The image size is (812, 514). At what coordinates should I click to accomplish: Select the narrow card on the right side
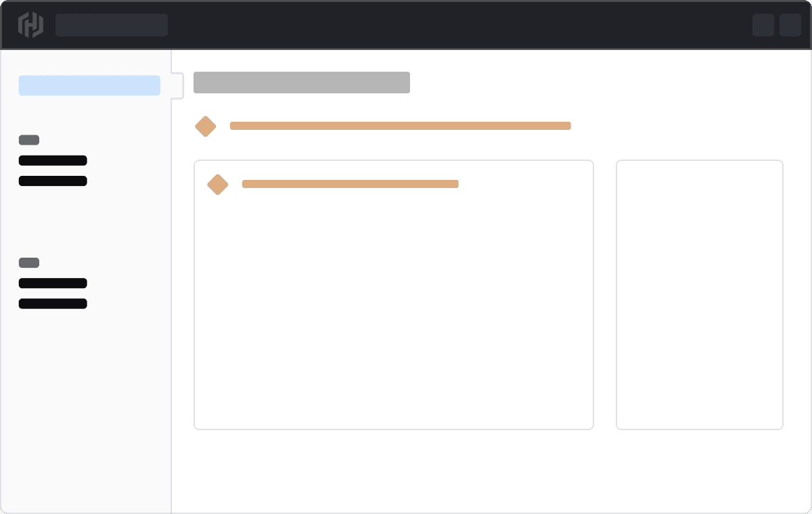pos(700,295)
